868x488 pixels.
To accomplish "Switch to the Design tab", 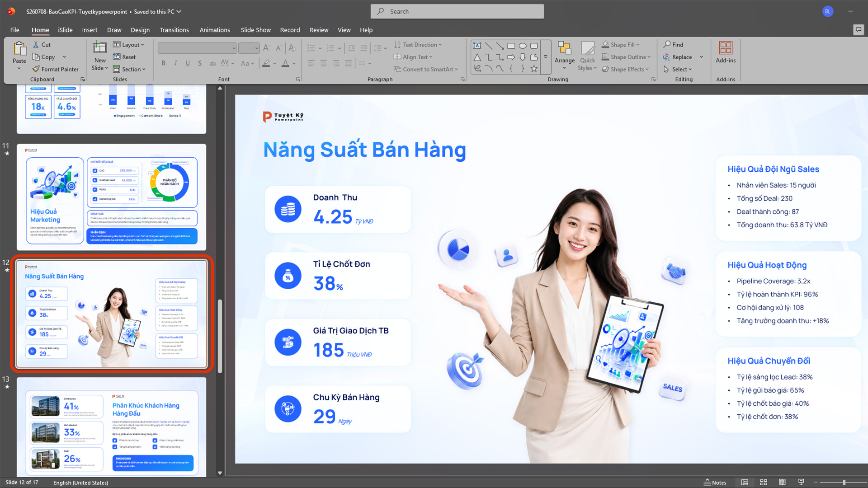I will [140, 30].
